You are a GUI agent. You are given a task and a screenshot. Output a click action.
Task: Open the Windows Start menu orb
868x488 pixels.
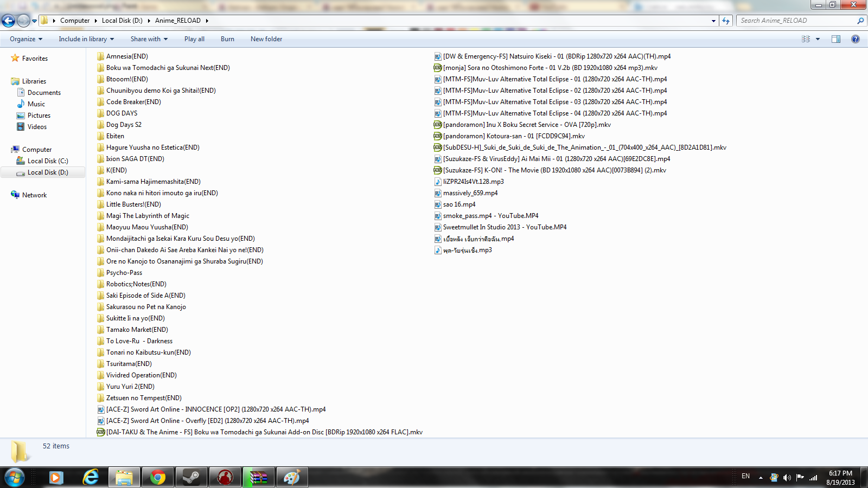14,478
